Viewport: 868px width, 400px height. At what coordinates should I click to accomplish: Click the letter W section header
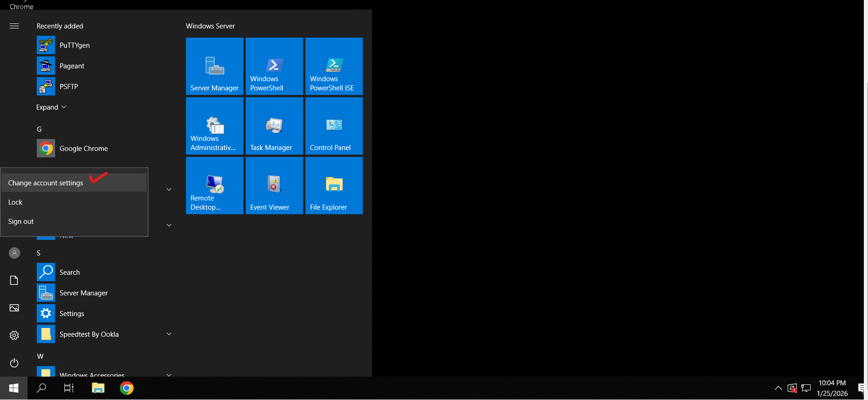pyautogui.click(x=40, y=356)
